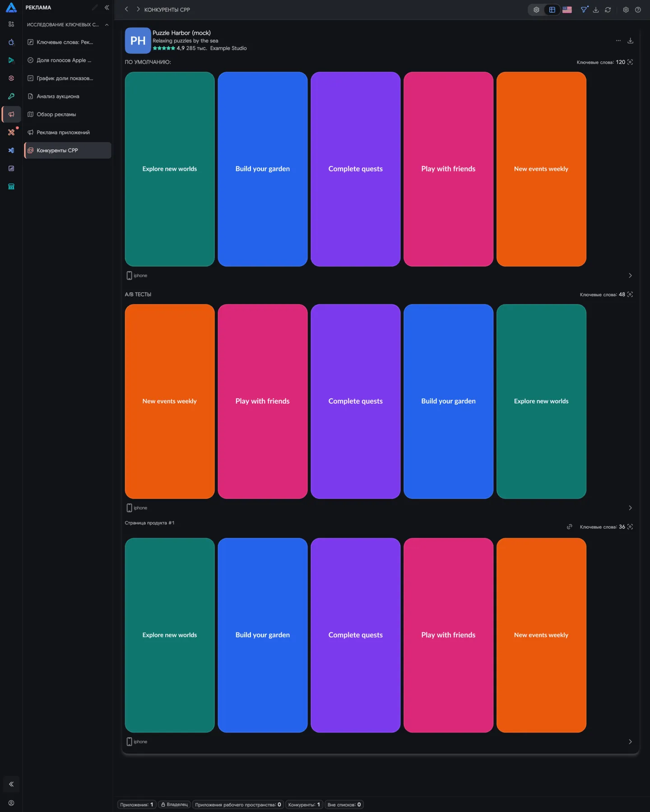
Task: Open the orange 'New events weekly' A/B tests screenshot
Action: [170, 401]
